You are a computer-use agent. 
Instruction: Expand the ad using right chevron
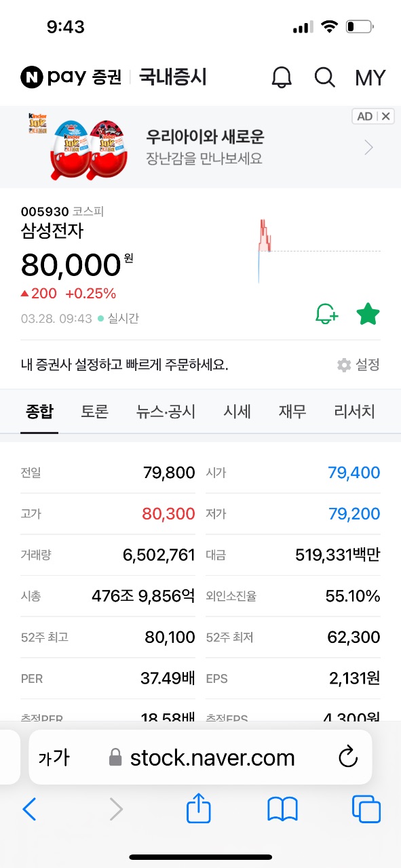click(x=369, y=147)
